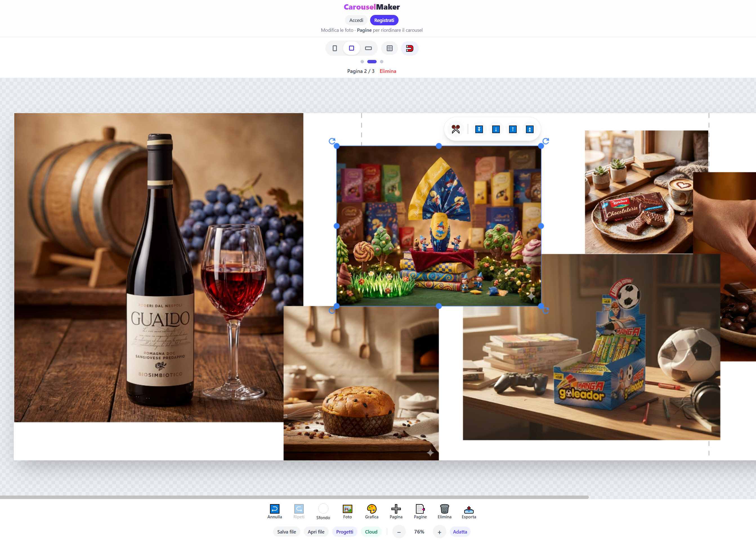Viewport: 756px width, 540px height.
Task: Click the top-left rotate handle of selection
Action: point(332,141)
